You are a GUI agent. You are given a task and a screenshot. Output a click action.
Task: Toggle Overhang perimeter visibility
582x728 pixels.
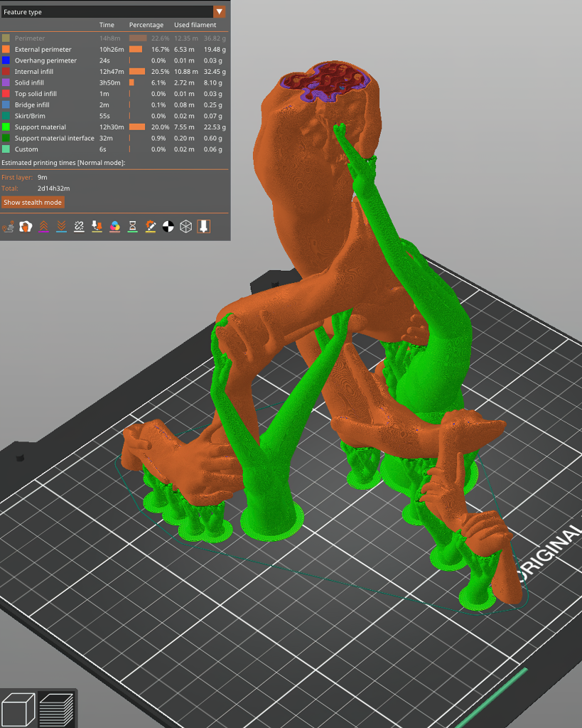pos(114,60)
